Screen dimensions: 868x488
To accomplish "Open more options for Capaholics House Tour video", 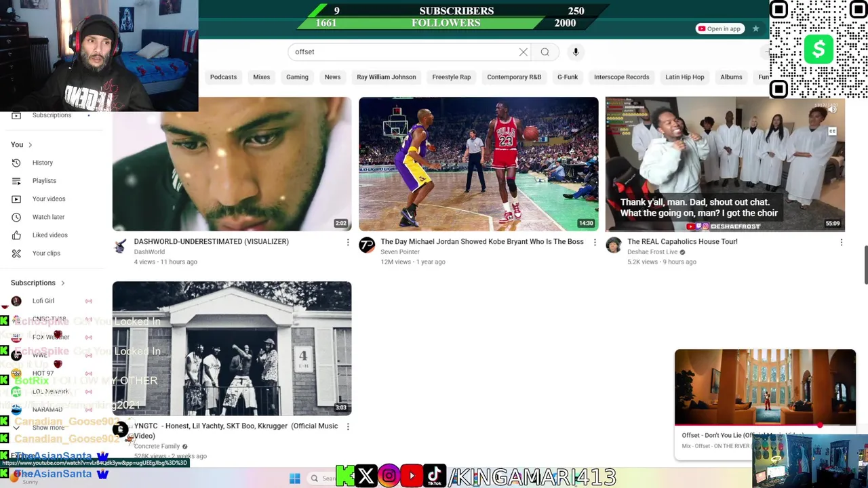I will coord(842,242).
